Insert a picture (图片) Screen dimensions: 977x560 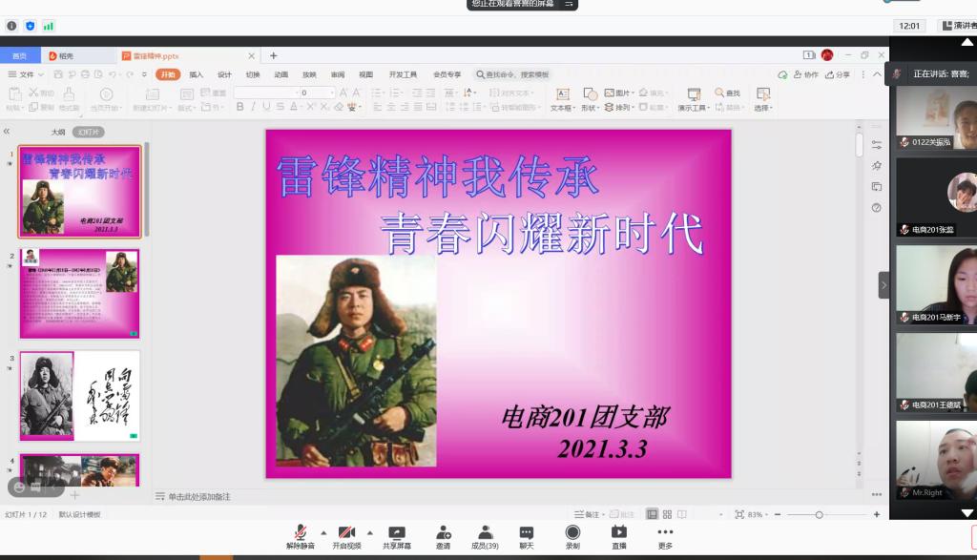619,93
